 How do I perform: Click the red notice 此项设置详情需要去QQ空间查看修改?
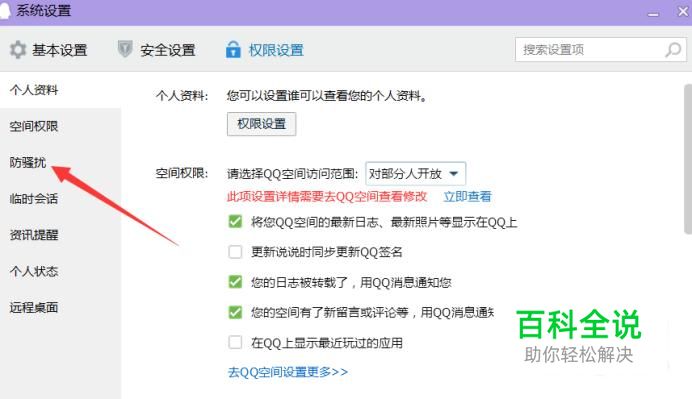tap(327, 196)
